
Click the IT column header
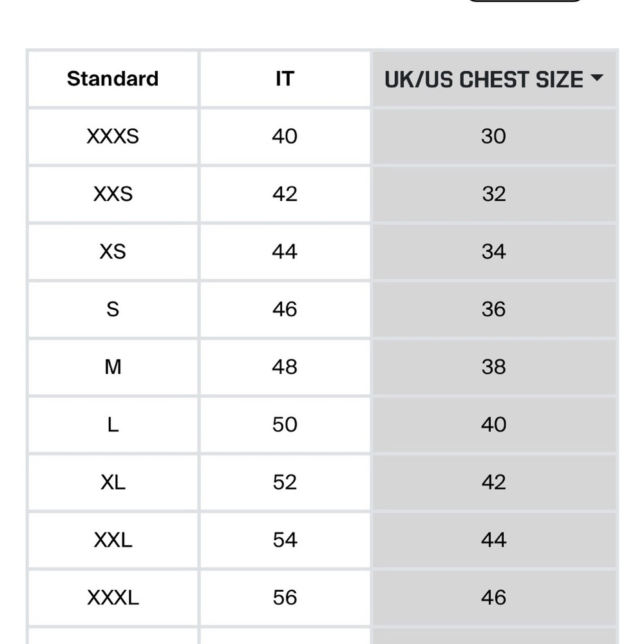pos(285,79)
